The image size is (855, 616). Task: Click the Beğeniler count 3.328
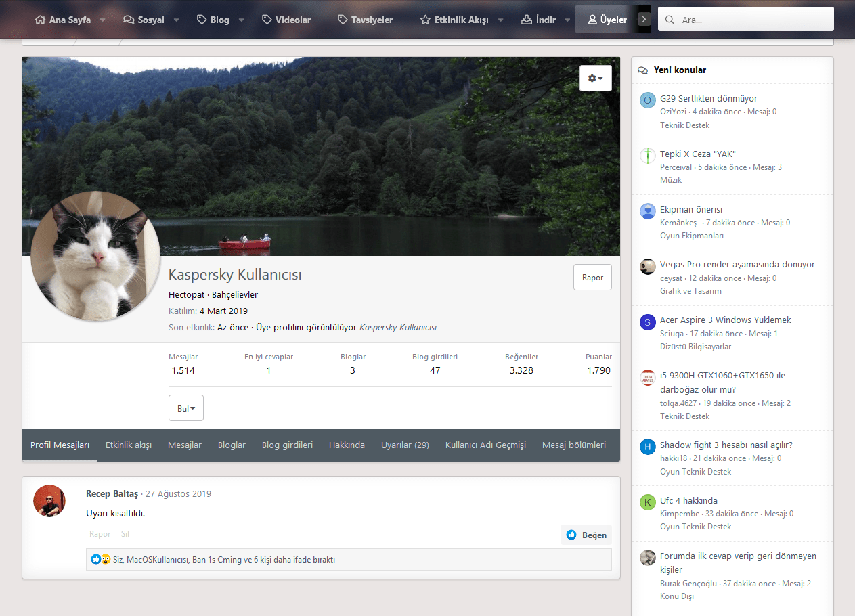[x=521, y=370]
